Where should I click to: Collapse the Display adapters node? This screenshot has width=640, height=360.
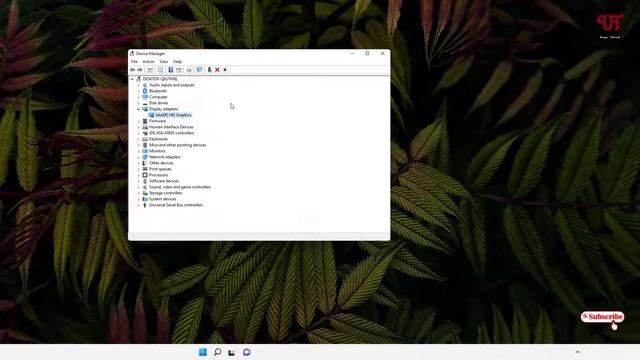point(138,109)
